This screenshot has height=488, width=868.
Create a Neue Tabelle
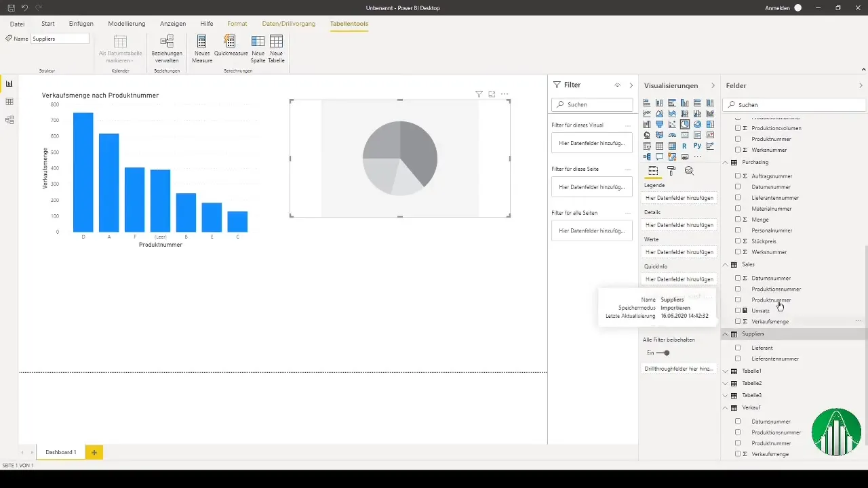(276, 49)
